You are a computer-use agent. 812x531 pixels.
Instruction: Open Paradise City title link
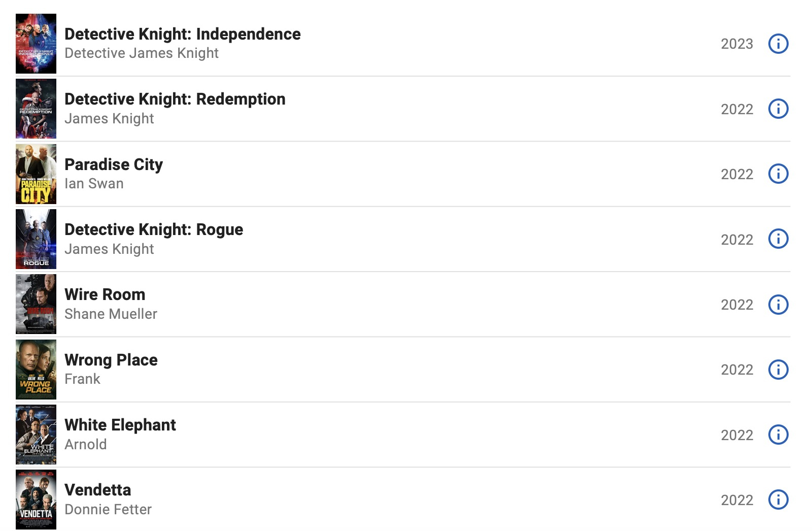coord(114,164)
